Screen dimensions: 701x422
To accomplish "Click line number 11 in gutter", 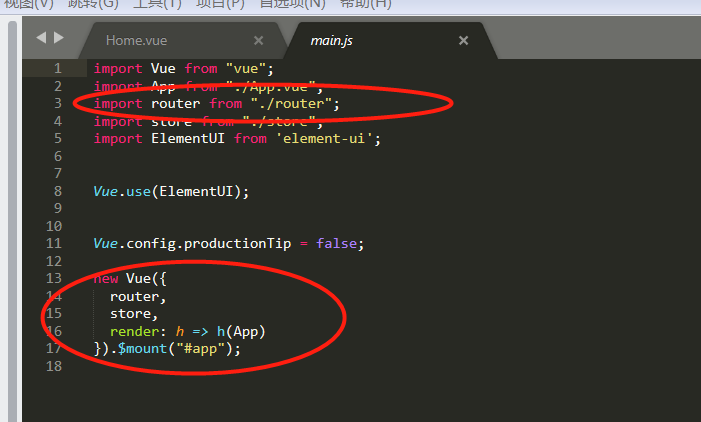I will tap(54, 243).
